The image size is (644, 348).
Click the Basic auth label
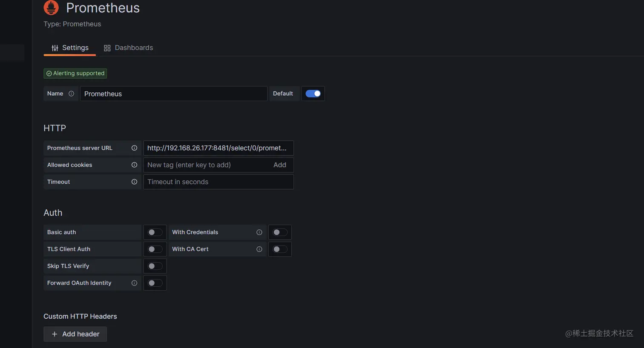(61, 232)
